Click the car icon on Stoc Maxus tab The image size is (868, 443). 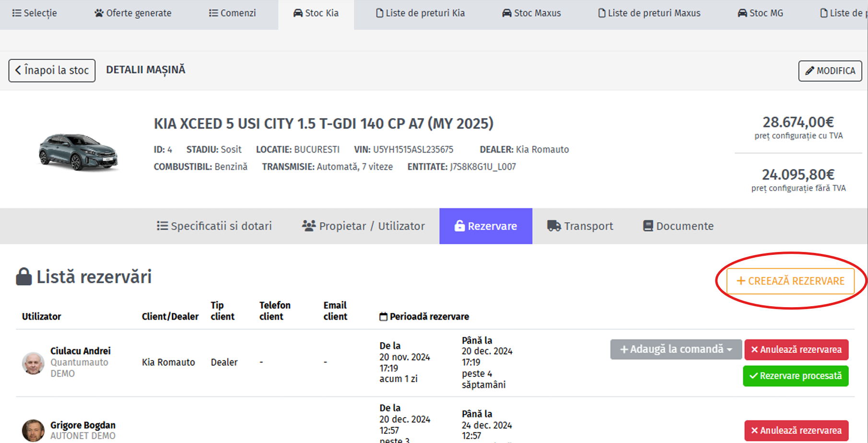point(507,13)
